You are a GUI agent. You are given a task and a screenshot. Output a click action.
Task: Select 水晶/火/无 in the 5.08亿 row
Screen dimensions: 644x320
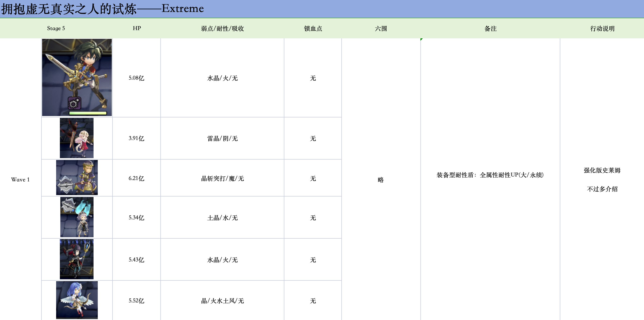coord(222,78)
